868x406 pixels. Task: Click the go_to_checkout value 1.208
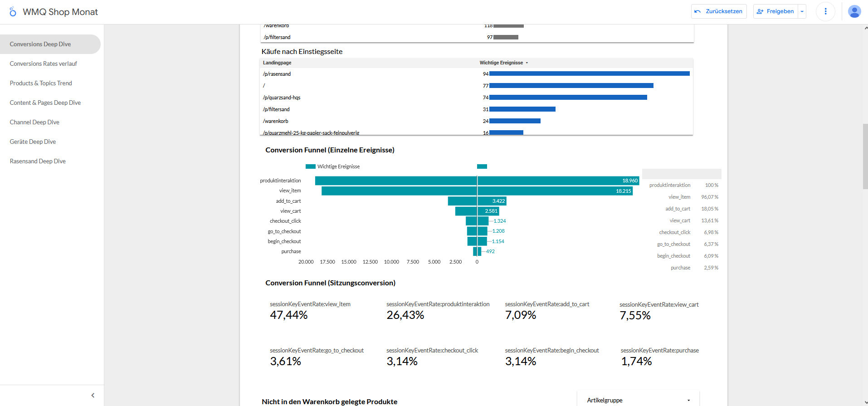(498, 231)
